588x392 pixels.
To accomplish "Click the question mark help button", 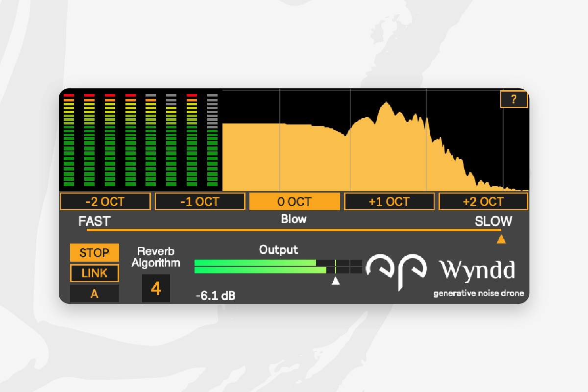I will coord(514,99).
